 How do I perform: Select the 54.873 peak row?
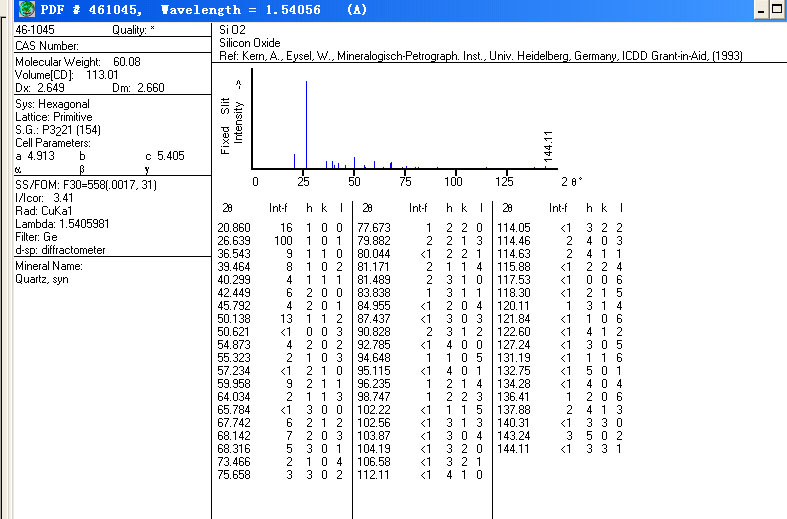281,345
